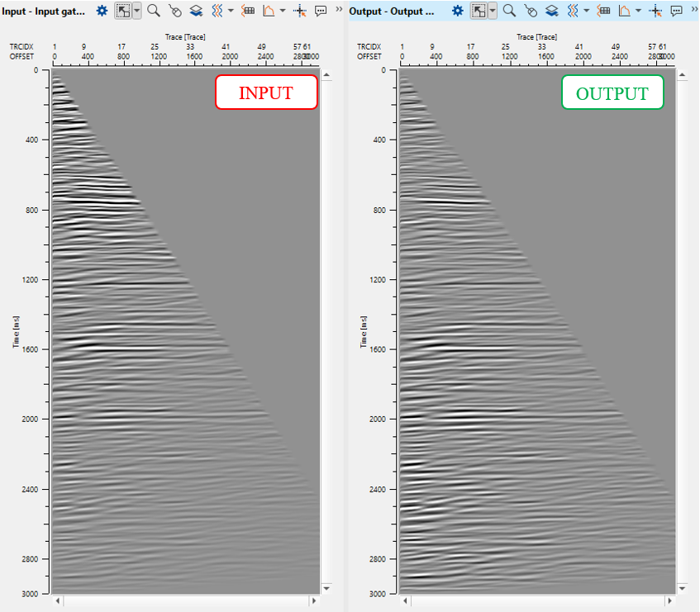Click the crosshair cursor icon in Output toolbar
The height and width of the screenshot is (612, 700).
(x=655, y=11)
